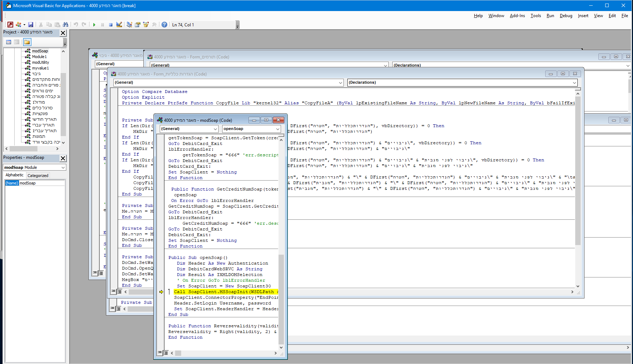Image resolution: width=633 pixels, height=364 pixels.
Task: Expand the (Declarations) dropdown in the Form code window
Action: (574, 83)
